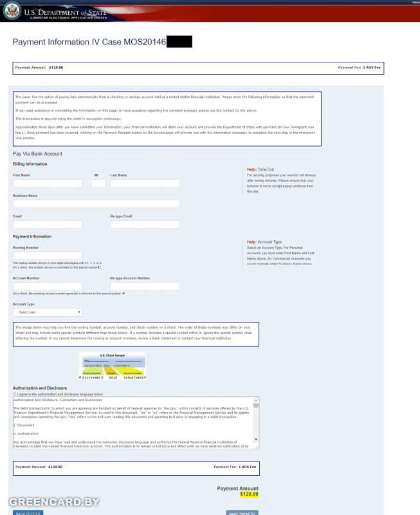Click the Help: Time Out heading

[x=260, y=169]
